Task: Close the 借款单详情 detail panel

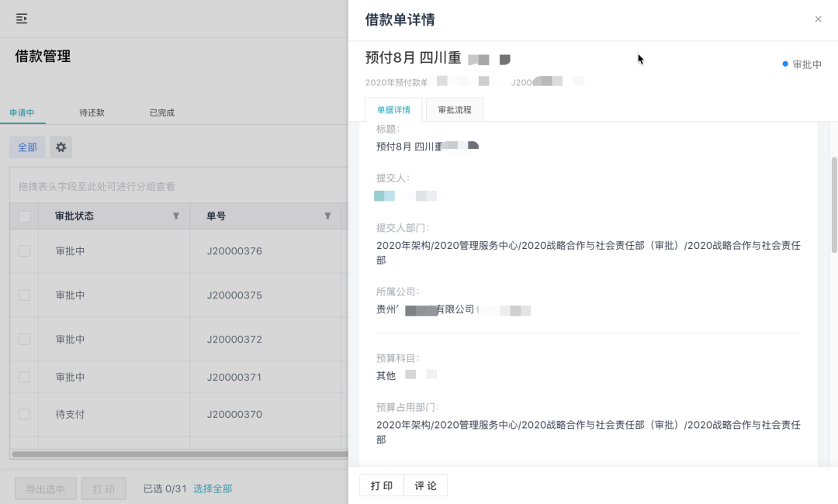Action: click(818, 19)
